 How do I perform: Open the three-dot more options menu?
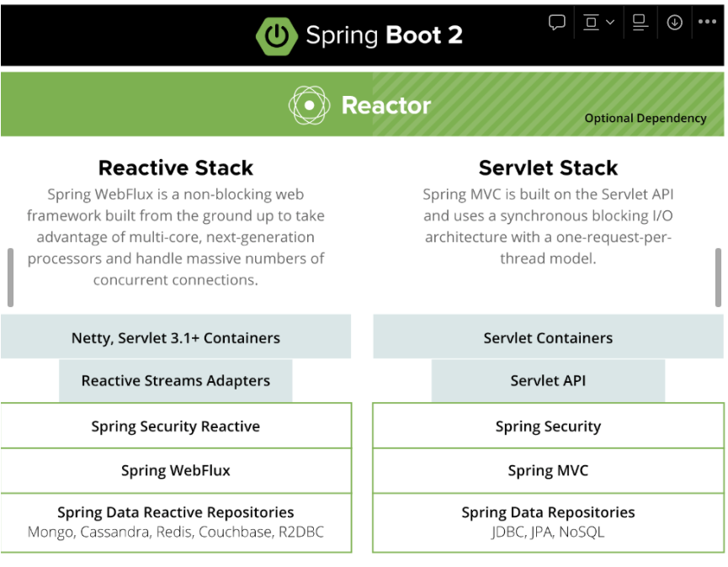707,21
